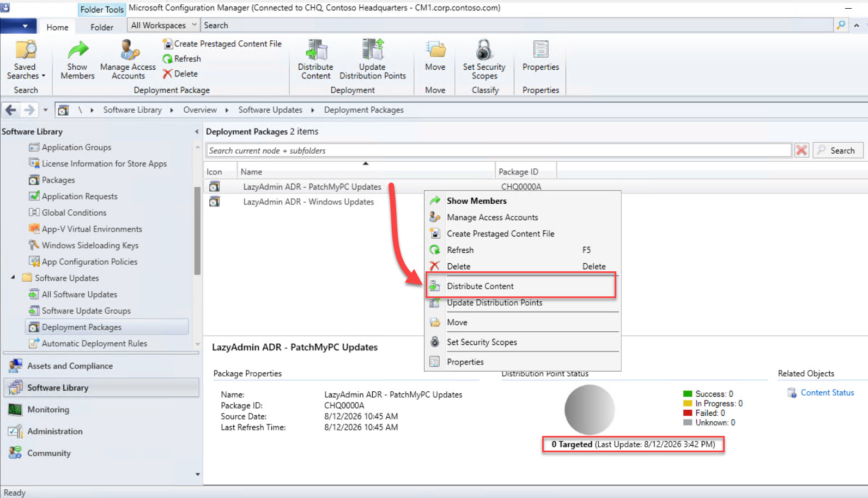Click the Search button beside the filter box
The width and height of the screenshot is (868, 498).
tap(838, 150)
